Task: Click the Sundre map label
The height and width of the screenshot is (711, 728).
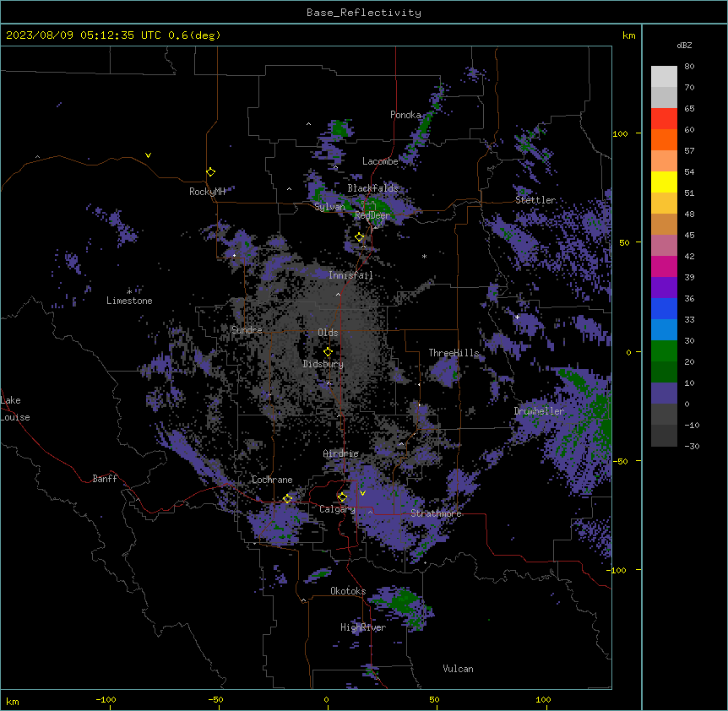Action: [247, 330]
